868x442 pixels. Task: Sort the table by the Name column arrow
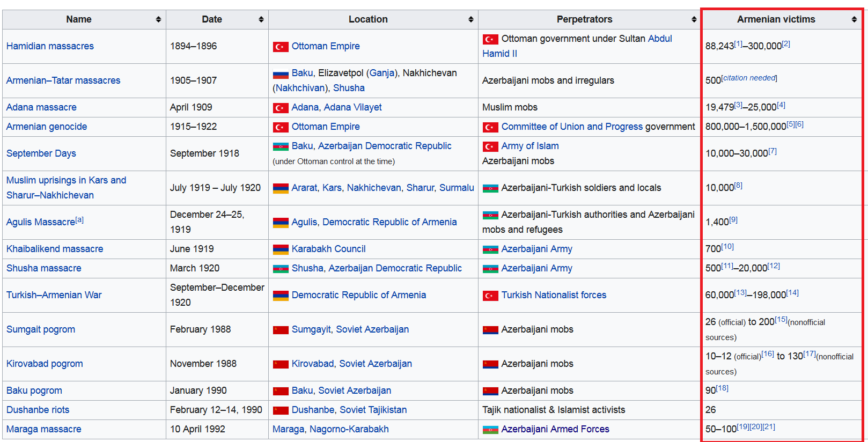(x=158, y=19)
